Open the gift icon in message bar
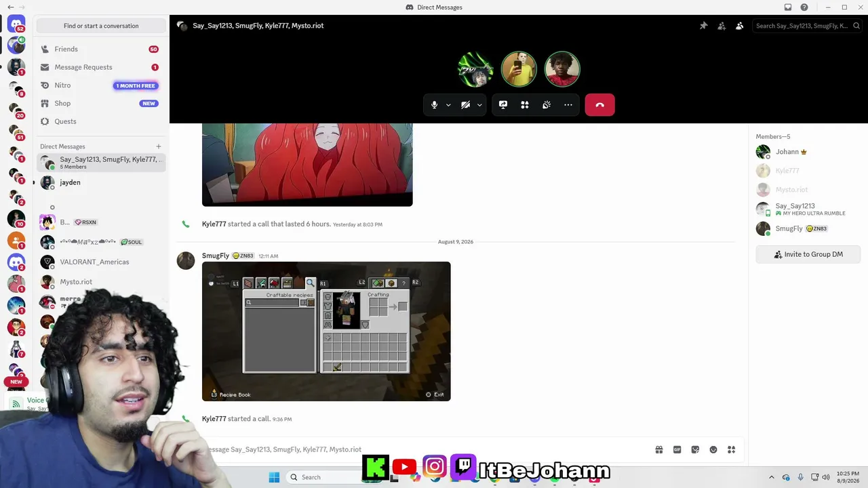Viewport: 868px width, 488px height. click(659, 449)
